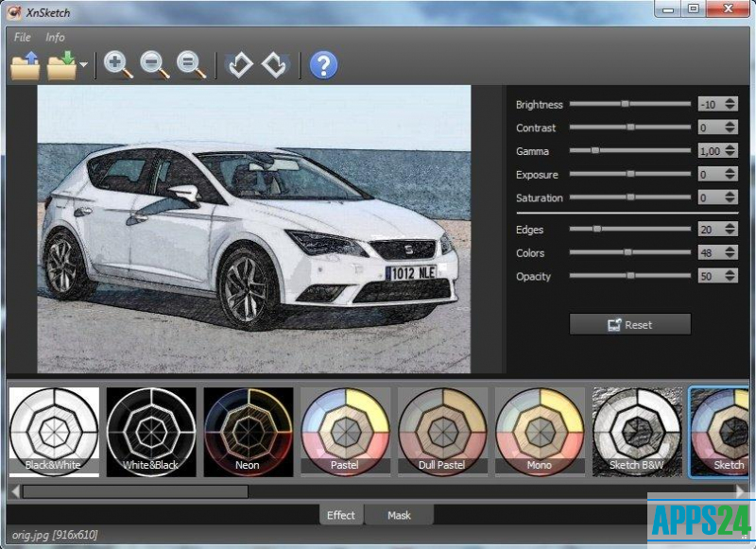Click the Exposure slider track
Image resolution: width=756 pixels, height=549 pixels.
point(630,174)
